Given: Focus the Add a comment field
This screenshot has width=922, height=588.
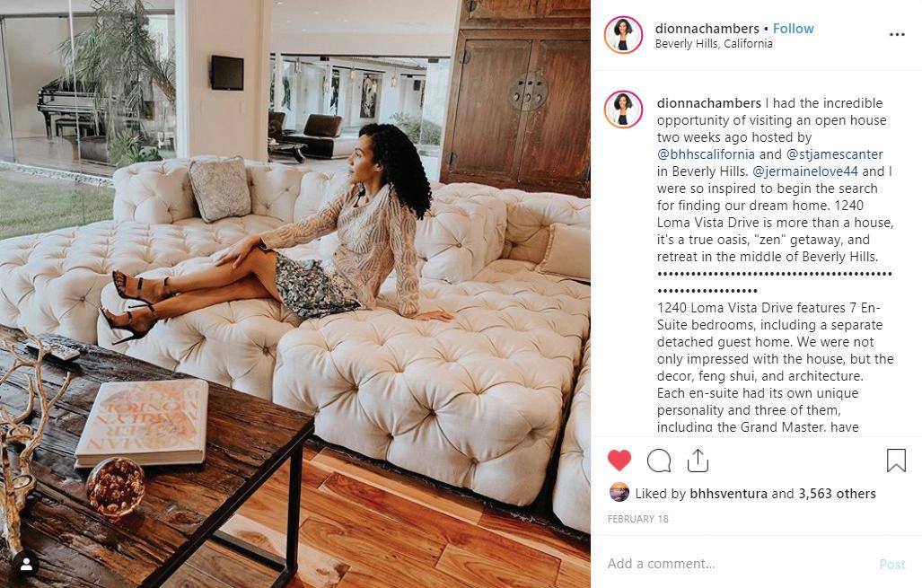Looking at the screenshot, I should pos(735,563).
